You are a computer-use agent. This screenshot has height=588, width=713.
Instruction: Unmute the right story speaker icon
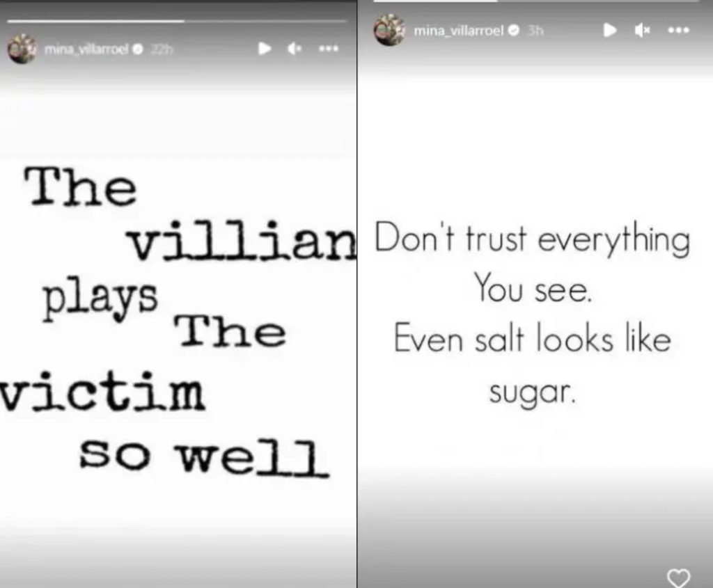pos(642,31)
